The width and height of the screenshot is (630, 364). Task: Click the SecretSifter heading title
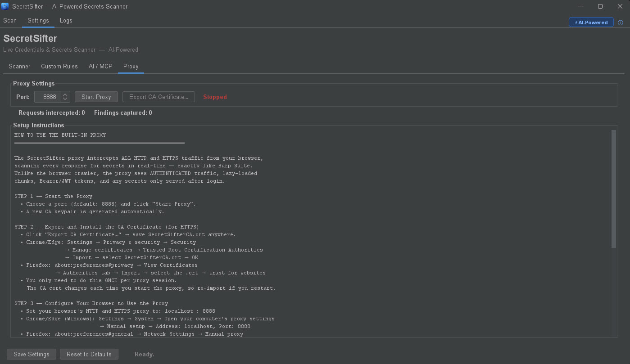coord(30,39)
